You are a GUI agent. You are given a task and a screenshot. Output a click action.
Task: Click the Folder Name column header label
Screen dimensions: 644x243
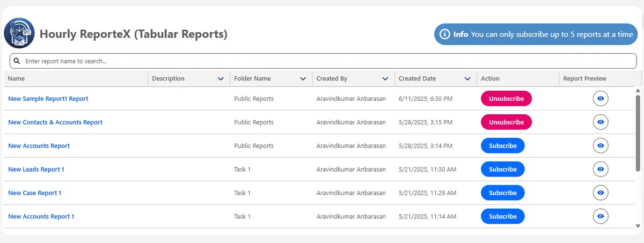(x=252, y=79)
